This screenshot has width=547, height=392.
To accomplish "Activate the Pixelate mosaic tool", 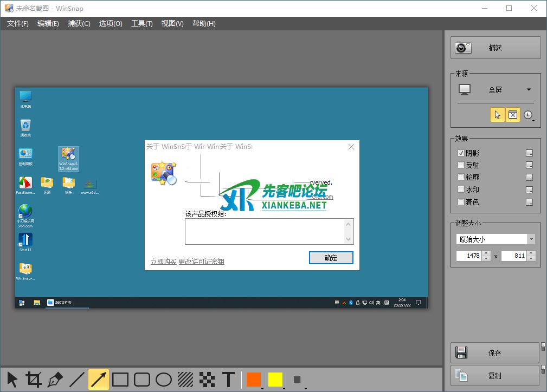I will [207, 380].
